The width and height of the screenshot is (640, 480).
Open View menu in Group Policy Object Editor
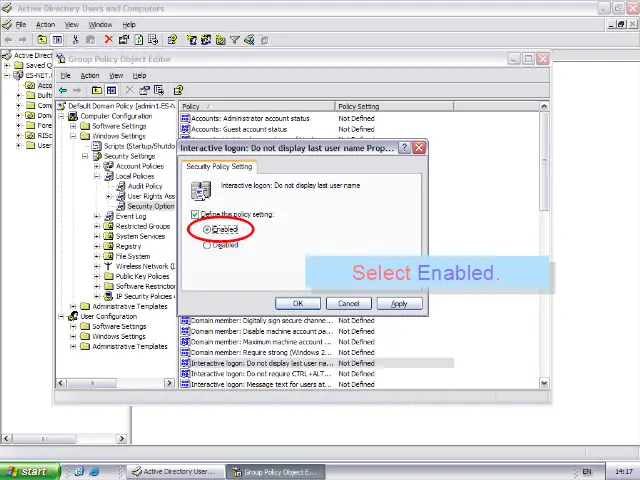(116, 76)
